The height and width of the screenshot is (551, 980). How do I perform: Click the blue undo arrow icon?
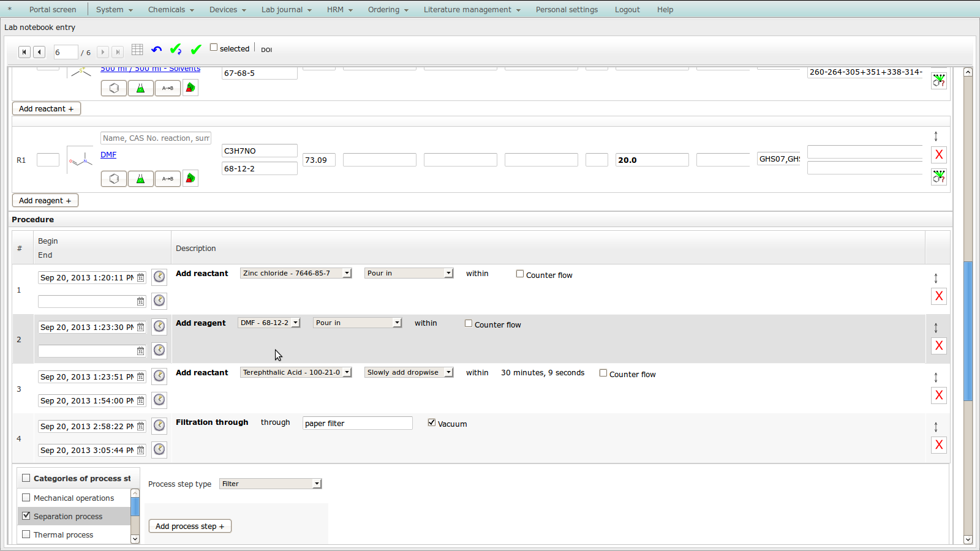click(157, 50)
